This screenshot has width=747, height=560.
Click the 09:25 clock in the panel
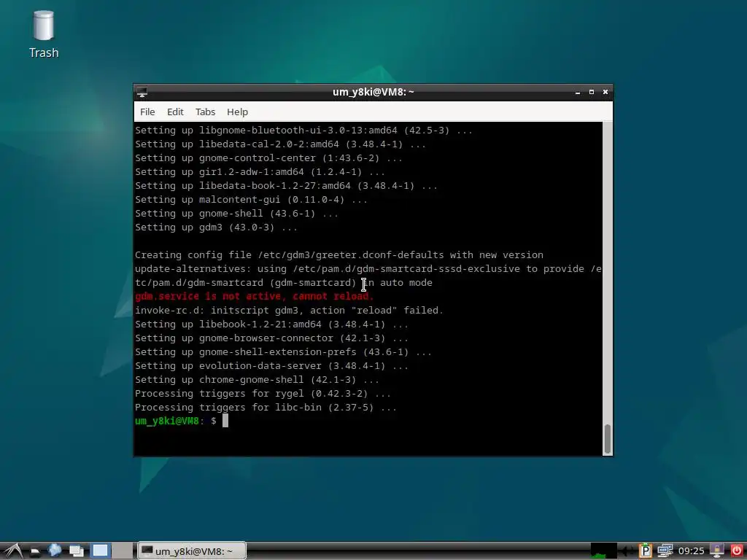point(692,551)
